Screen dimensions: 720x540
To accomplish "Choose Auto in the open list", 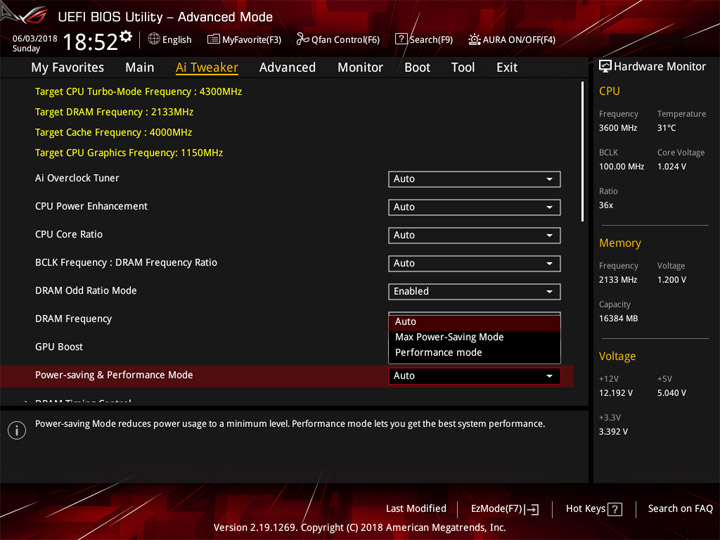I will click(x=474, y=322).
